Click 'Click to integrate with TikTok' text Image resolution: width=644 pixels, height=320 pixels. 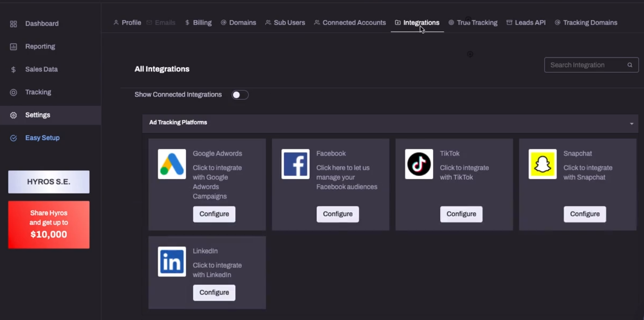click(464, 172)
